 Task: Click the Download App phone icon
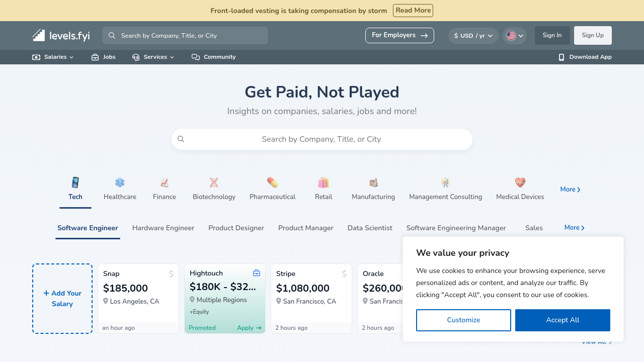tap(561, 57)
